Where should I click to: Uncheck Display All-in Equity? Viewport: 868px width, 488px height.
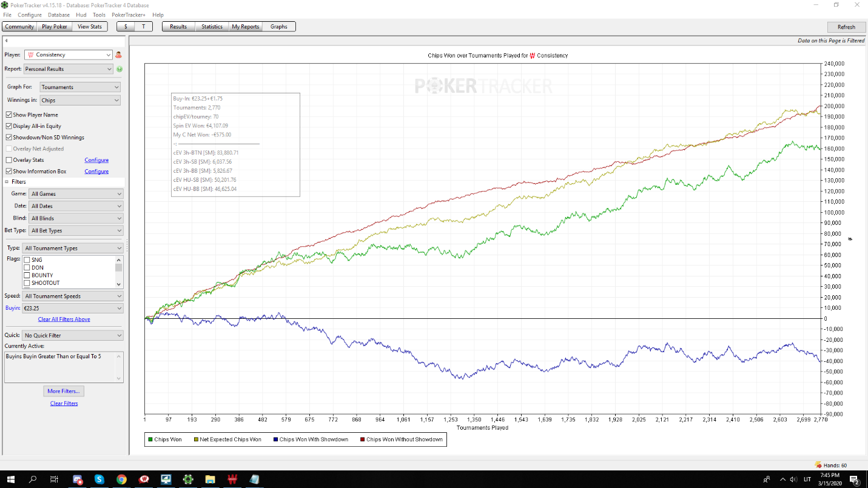tap(8, 126)
